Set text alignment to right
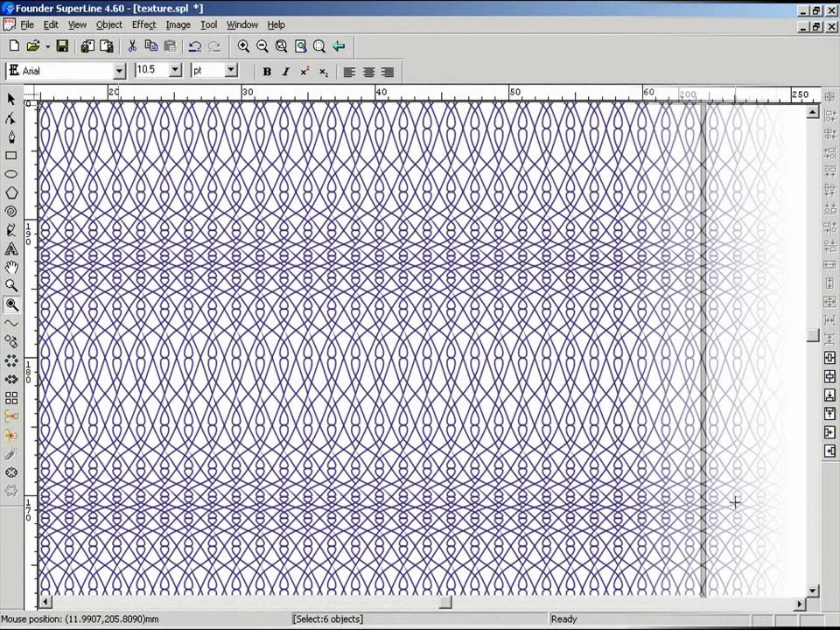Screen dimensions: 840x630 (388, 71)
